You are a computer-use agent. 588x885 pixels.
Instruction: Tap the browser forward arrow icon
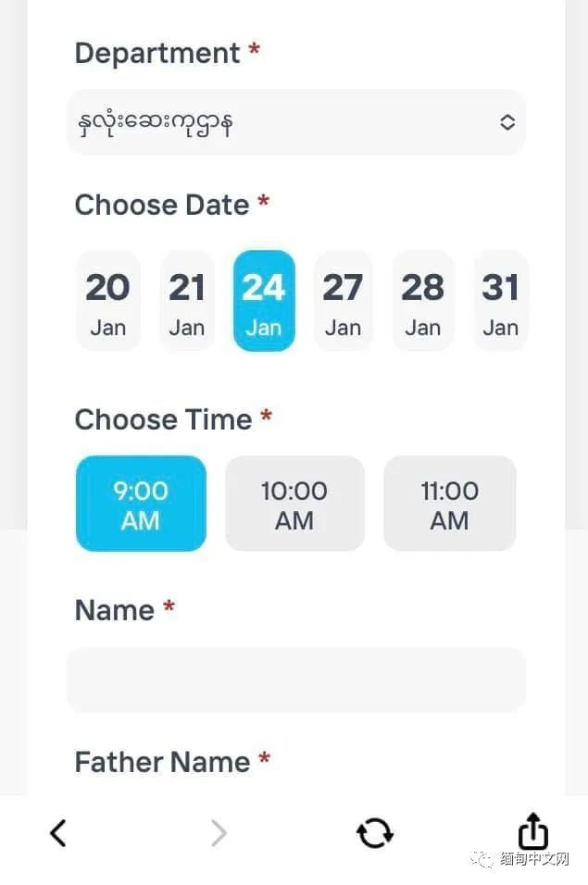[x=219, y=833]
